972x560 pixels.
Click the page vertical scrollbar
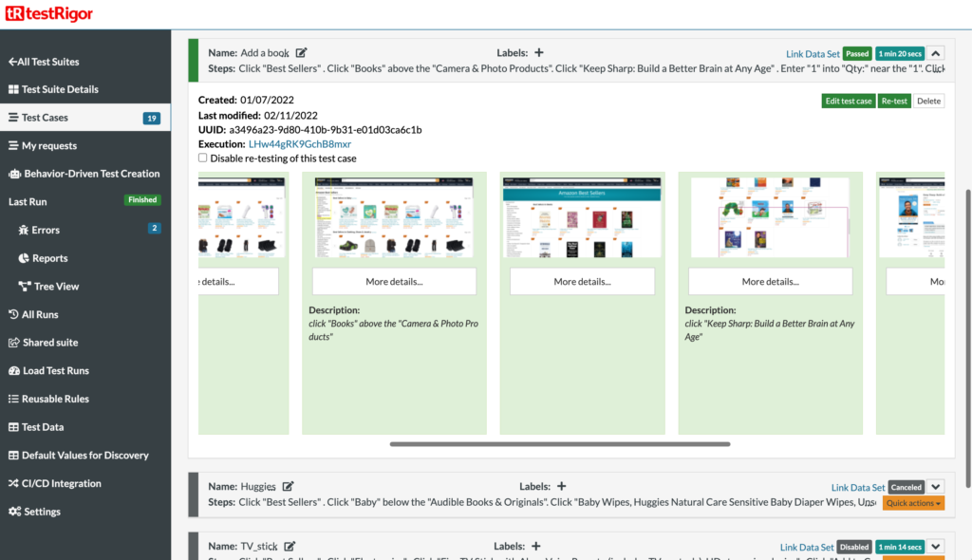point(968,339)
